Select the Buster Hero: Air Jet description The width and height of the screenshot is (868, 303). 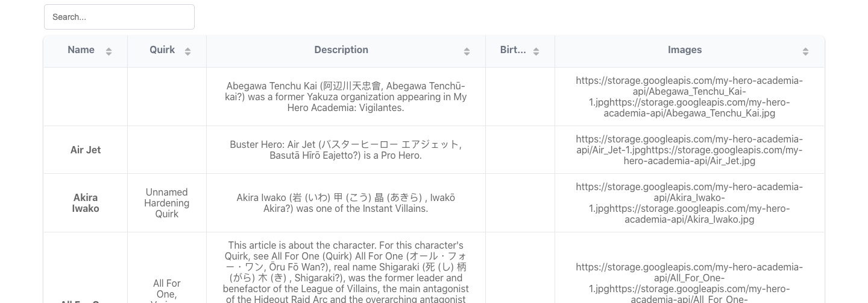click(346, 150)
